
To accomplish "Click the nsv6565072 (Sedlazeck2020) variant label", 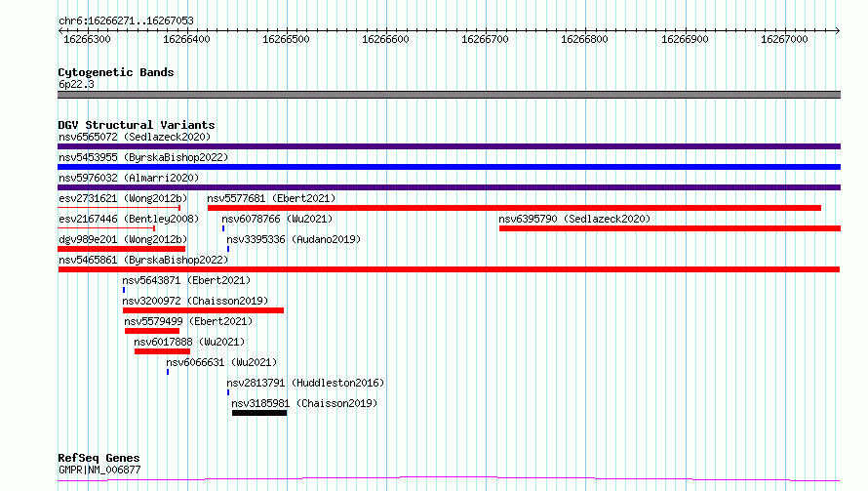I will pyautogui.click(x=135, y=137).
